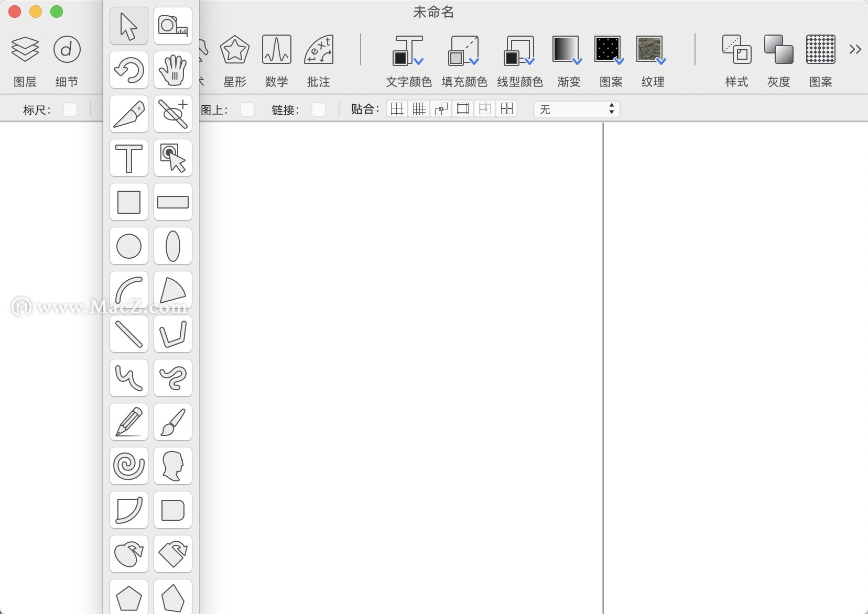Select the arrow selection tool
This screenshot has width=868, height=614.
point(128,26)
